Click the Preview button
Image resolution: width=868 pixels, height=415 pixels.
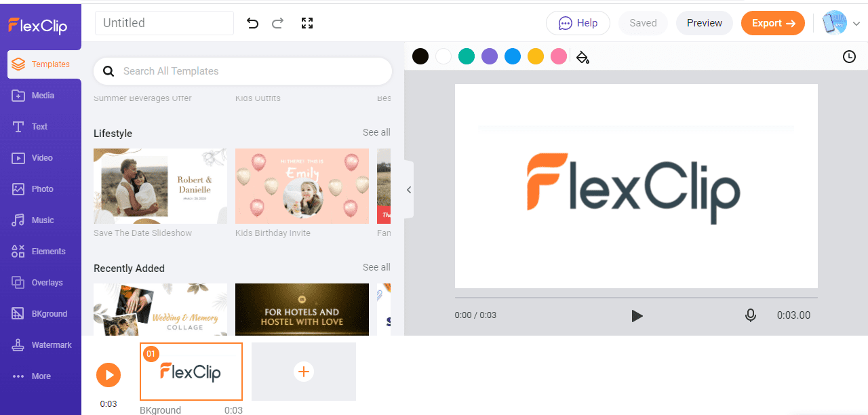click(x=705, y=23)
